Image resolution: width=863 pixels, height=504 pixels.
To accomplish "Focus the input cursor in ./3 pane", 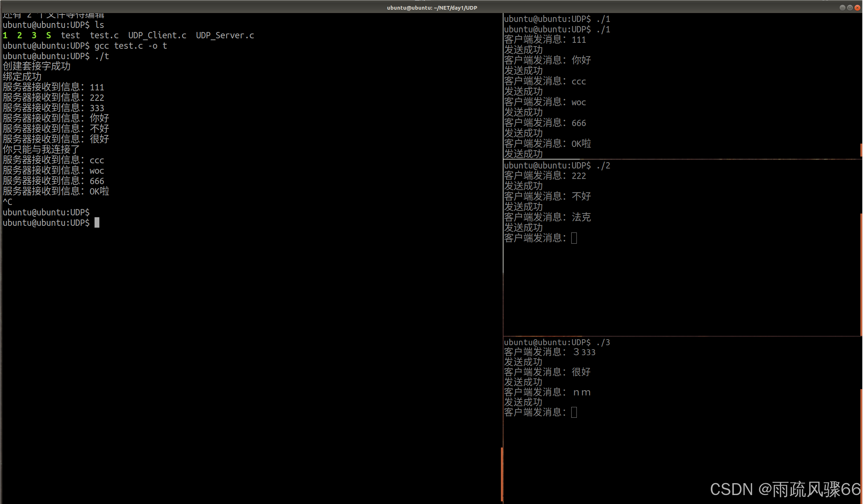I will pyautogui.click(x=574, y=412).
